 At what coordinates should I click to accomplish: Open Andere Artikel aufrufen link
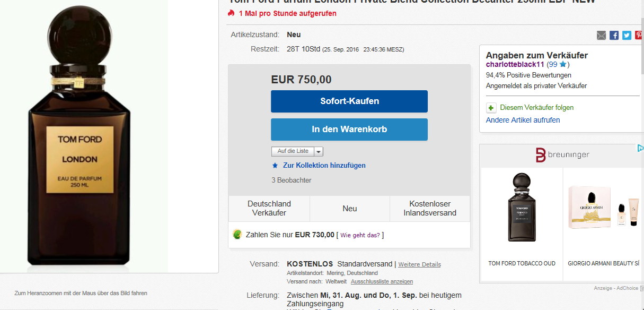coord(523,120)
